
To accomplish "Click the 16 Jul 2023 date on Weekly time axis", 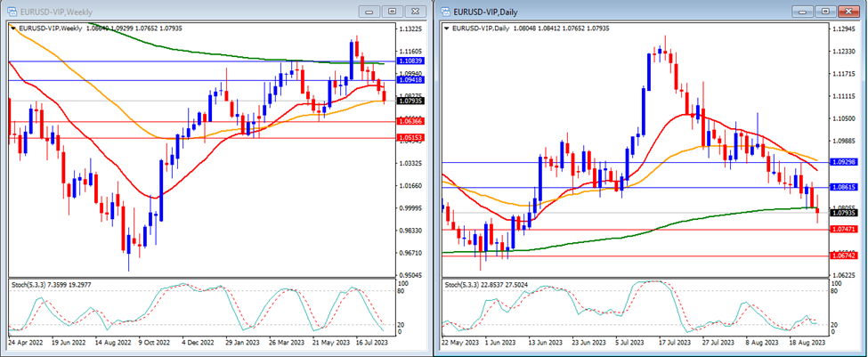I will pyautogui.click(x=371, y=343).
